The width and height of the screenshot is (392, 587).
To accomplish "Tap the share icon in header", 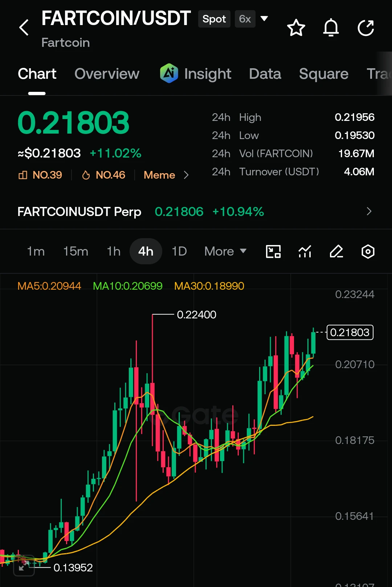I will click(x=366, y=28).
